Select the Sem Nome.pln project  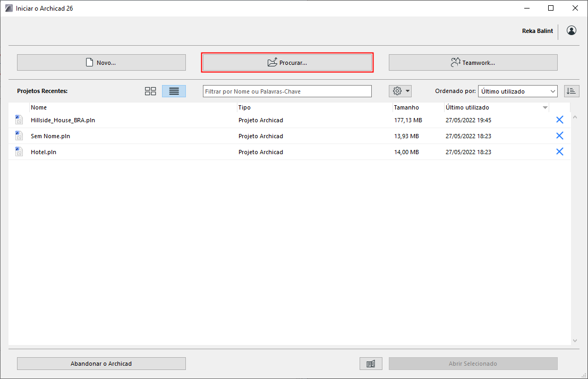point(289,136)
